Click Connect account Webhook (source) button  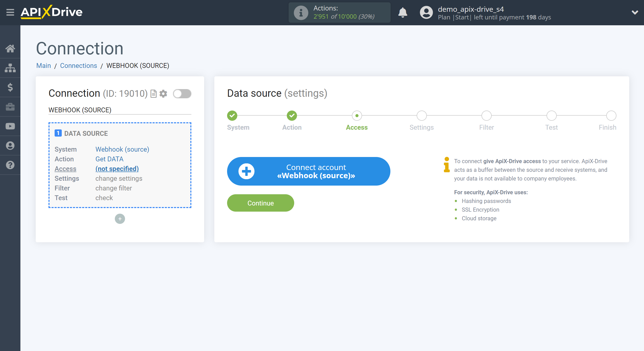click(x=308, y=171)
